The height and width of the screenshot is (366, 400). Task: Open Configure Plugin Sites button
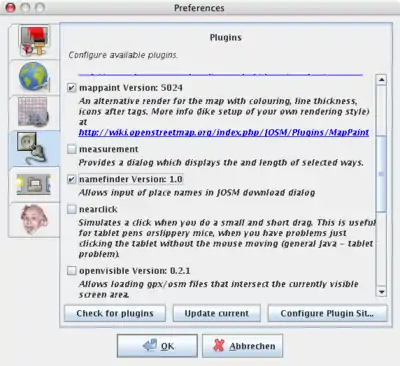tap(327, 313)
